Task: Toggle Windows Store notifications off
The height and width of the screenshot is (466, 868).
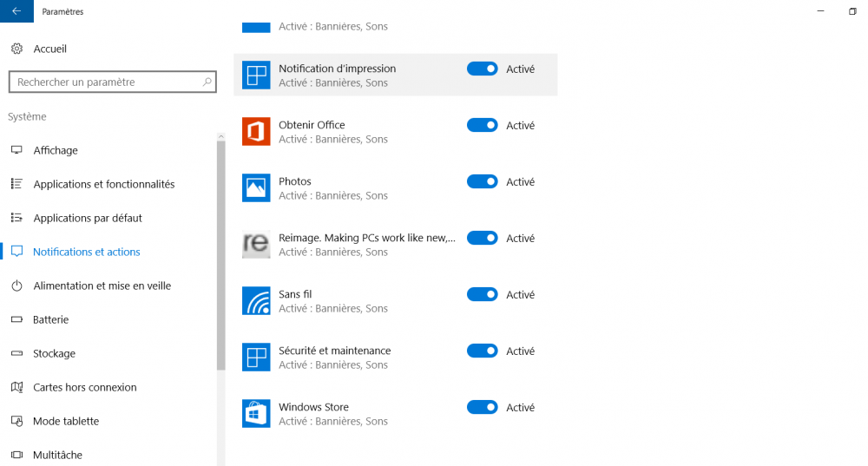Action: 482,407
